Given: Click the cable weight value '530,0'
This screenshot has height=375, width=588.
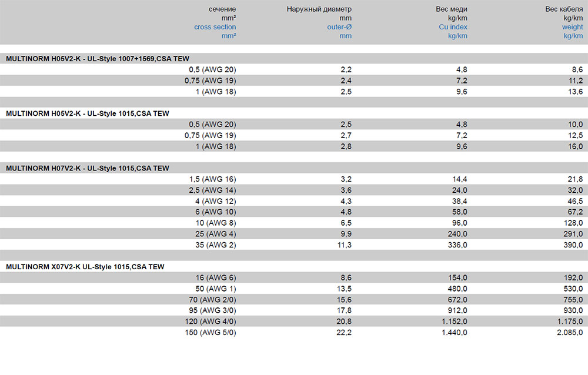Looking at the screenshot, I should click(x=574, y=289).
